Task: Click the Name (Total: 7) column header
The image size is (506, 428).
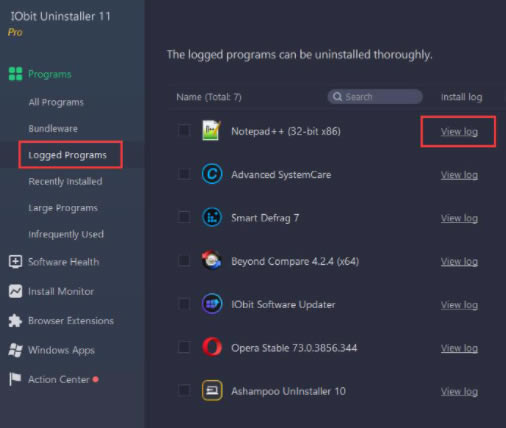Action: (x=209, y=97)
